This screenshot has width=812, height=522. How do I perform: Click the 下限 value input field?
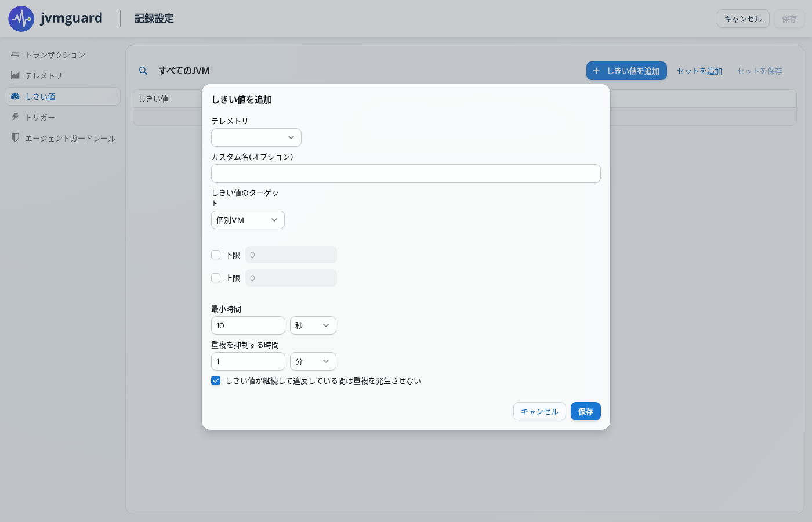291,255
